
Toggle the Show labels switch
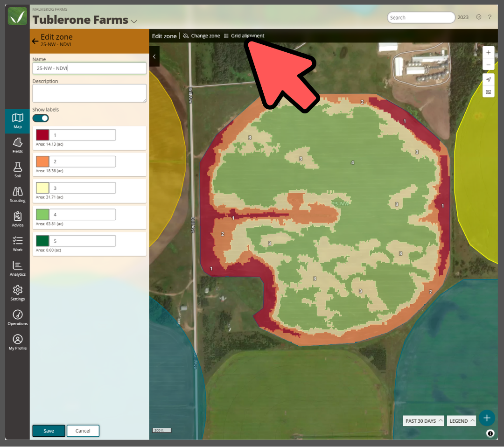(40, 118)
